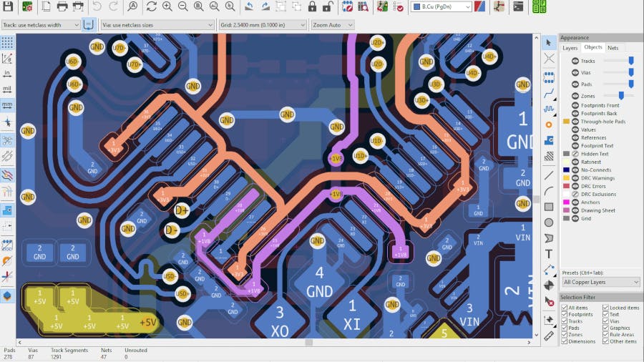Uncheck Footprints selection filter
This screenshot has width=644, height=362.
pyautogui.click(x=565, y=314)
